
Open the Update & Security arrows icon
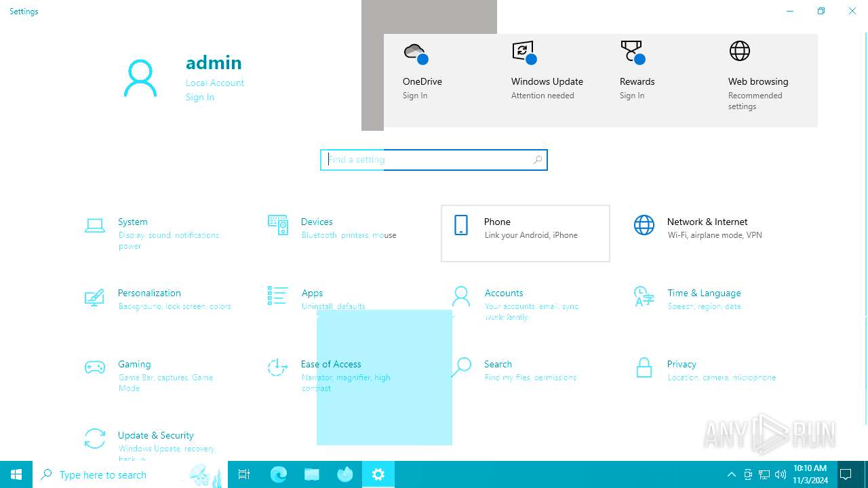95,439
